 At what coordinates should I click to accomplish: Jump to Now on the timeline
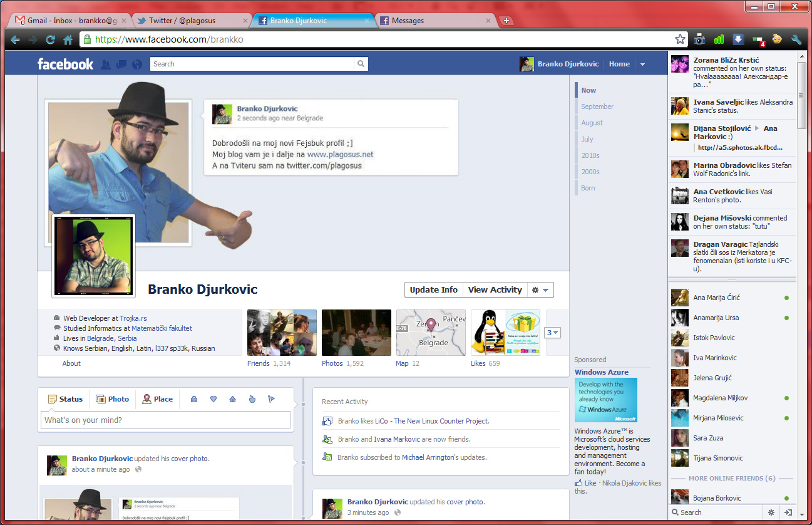click(x=588, y=90)
